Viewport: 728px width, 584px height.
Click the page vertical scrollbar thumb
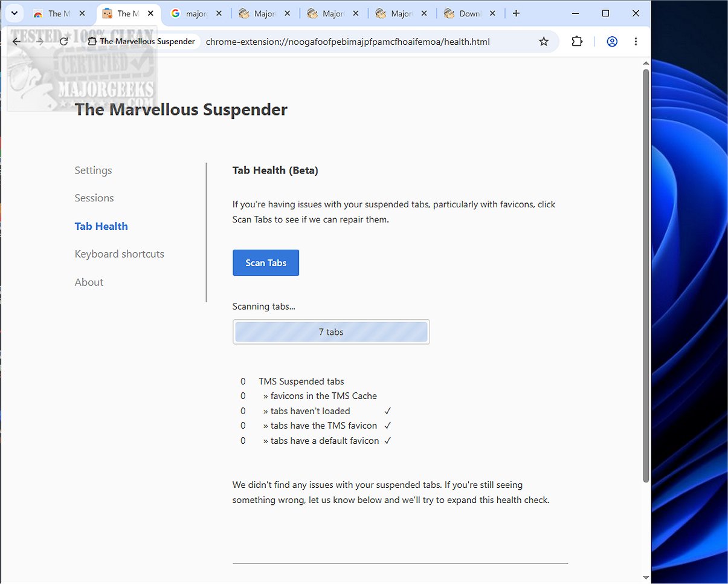(646, 275)
